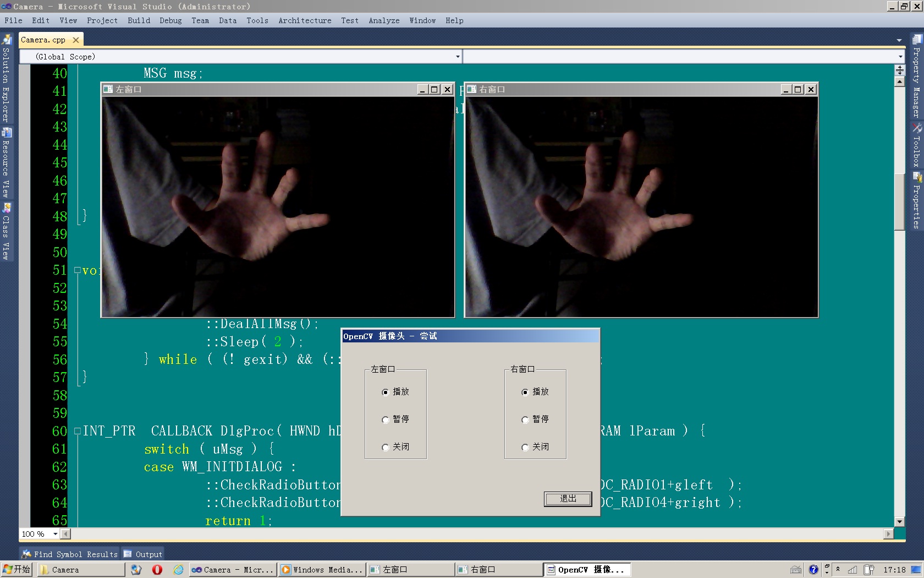
Task: Click the 开始 Start button
Action: coord(16,569)
